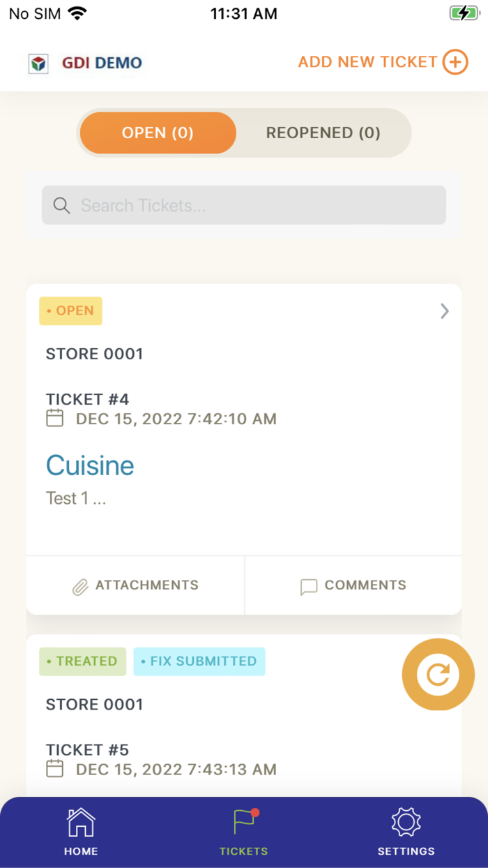Tap the green TREATED status badge

pos(82,661)
